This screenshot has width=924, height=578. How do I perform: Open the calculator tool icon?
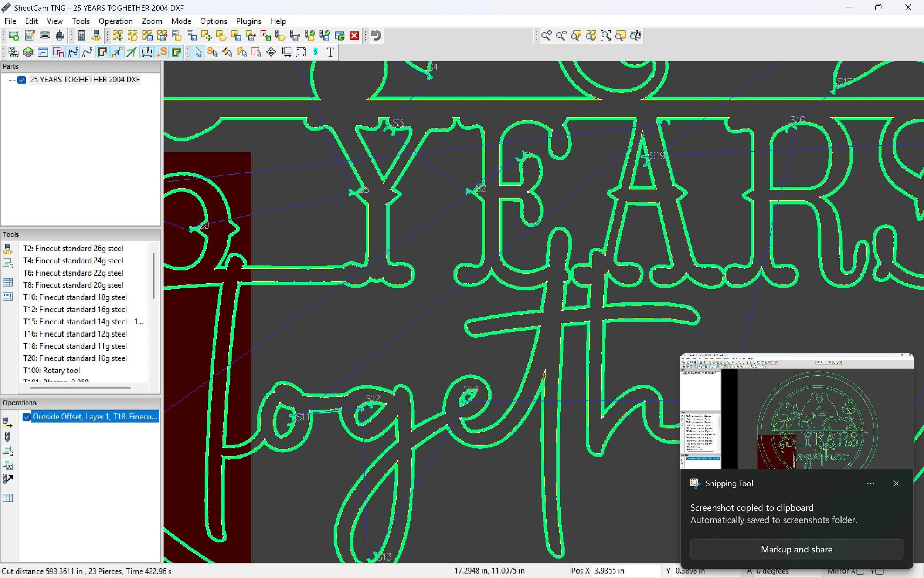coord(81,36)
